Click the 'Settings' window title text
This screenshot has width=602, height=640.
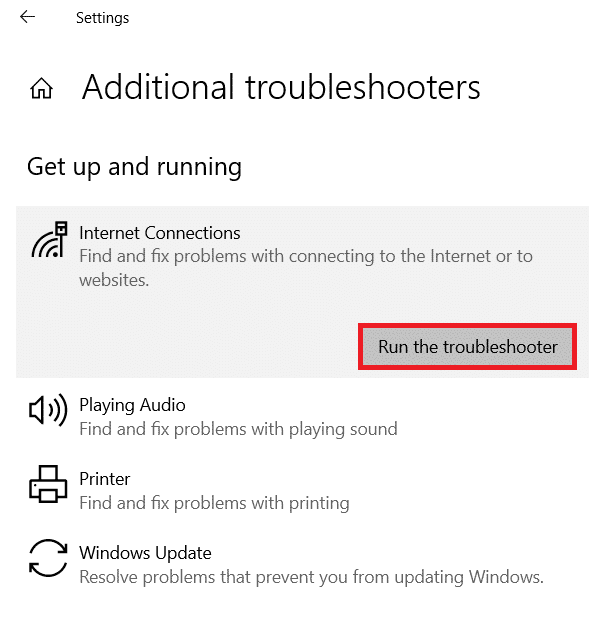pyautogui.click(x=102, y=17)
